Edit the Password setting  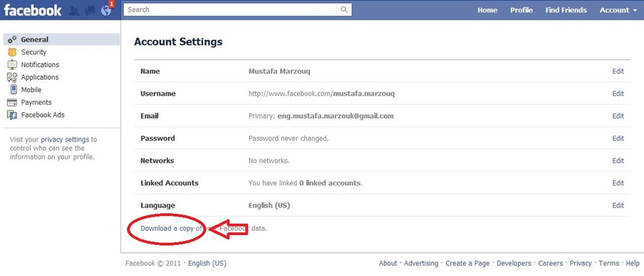click(x=618, y=138)
